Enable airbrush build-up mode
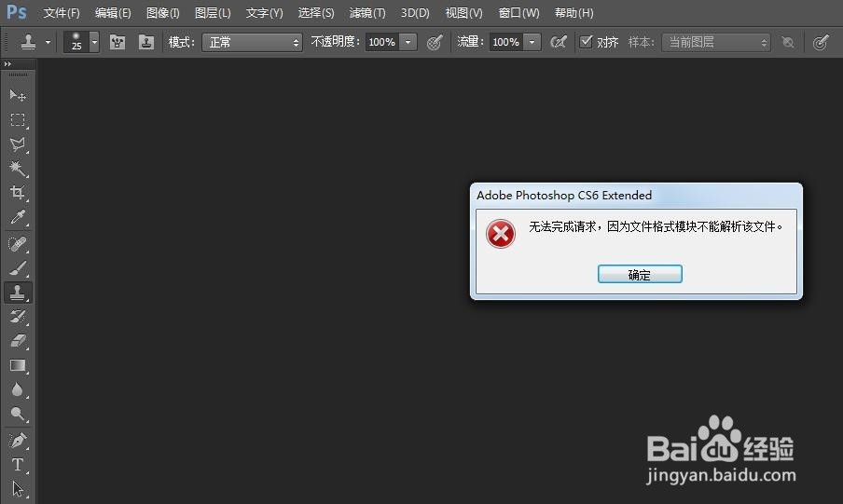The width and height of the screenshot is (843, 504). (x=559, y=42)
